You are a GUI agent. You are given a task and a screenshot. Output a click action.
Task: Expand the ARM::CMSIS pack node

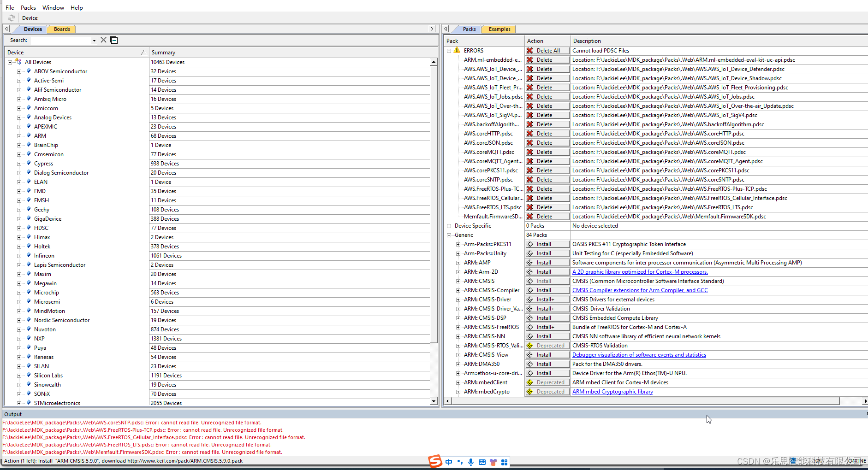click(458, 281)
